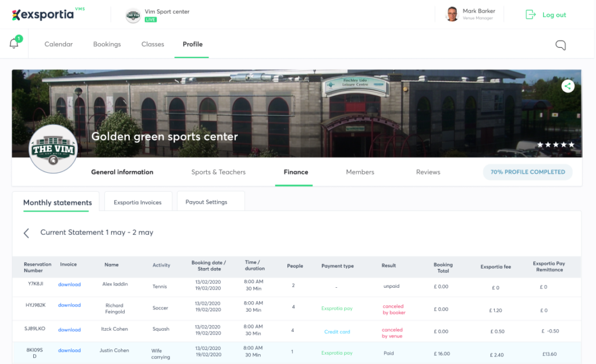Select Monthly statements sub-tab
596x364 pixels.
click(58, 202)
